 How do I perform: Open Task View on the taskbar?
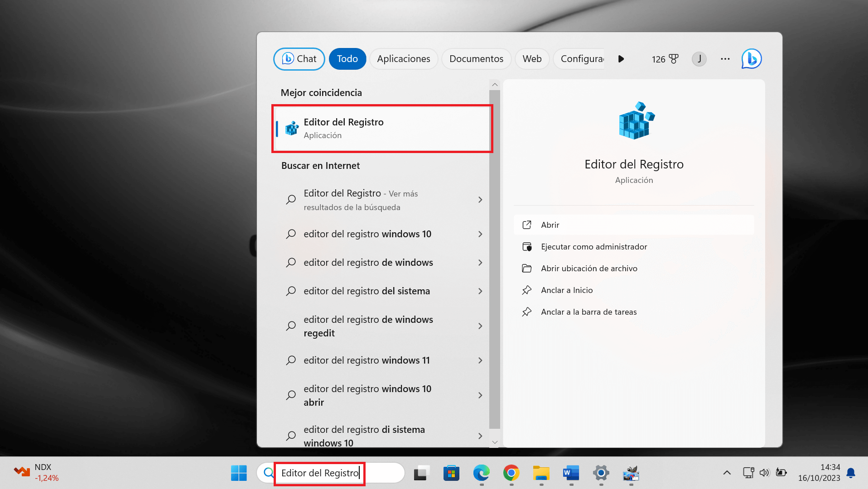coord(422,473)
